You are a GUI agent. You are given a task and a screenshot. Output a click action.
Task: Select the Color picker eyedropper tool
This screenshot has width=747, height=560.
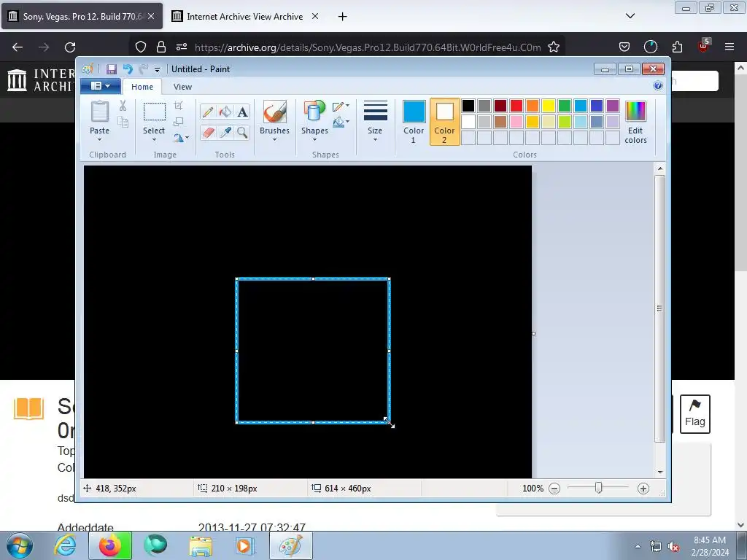(225, 132)
